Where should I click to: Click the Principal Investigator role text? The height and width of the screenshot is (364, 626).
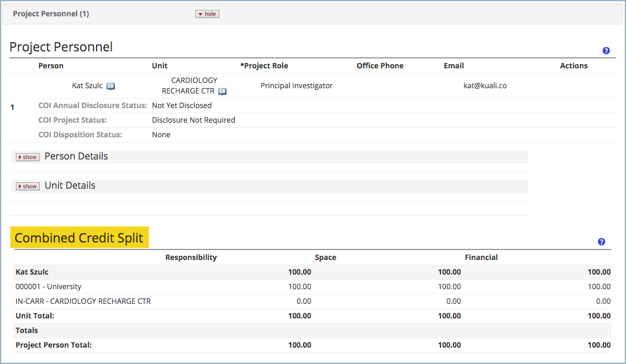pos(297,85)
